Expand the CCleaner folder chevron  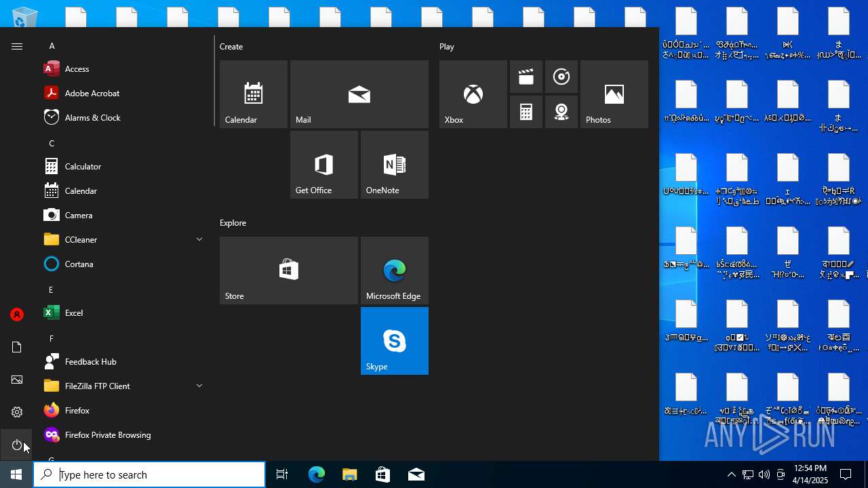199,239
